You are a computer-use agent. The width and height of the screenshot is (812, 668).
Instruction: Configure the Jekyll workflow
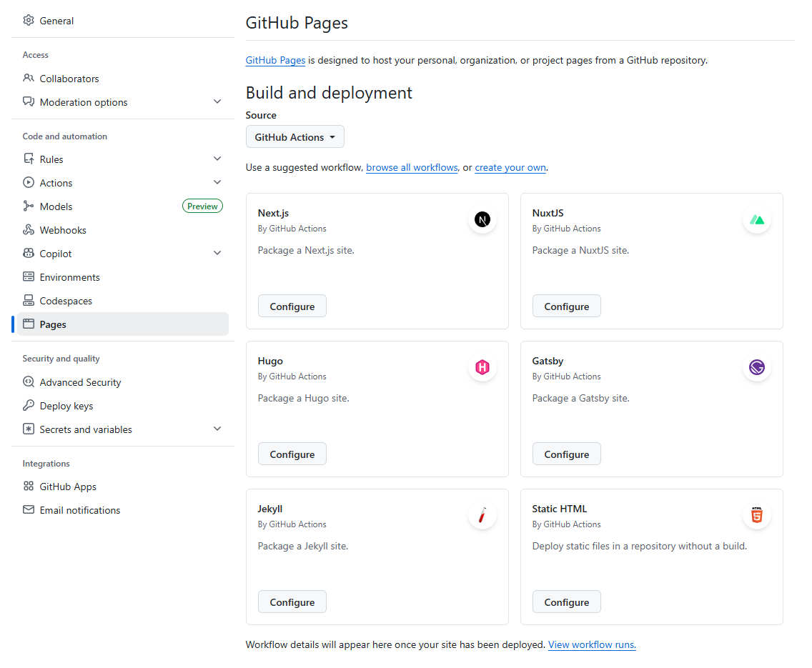[292, 602]
